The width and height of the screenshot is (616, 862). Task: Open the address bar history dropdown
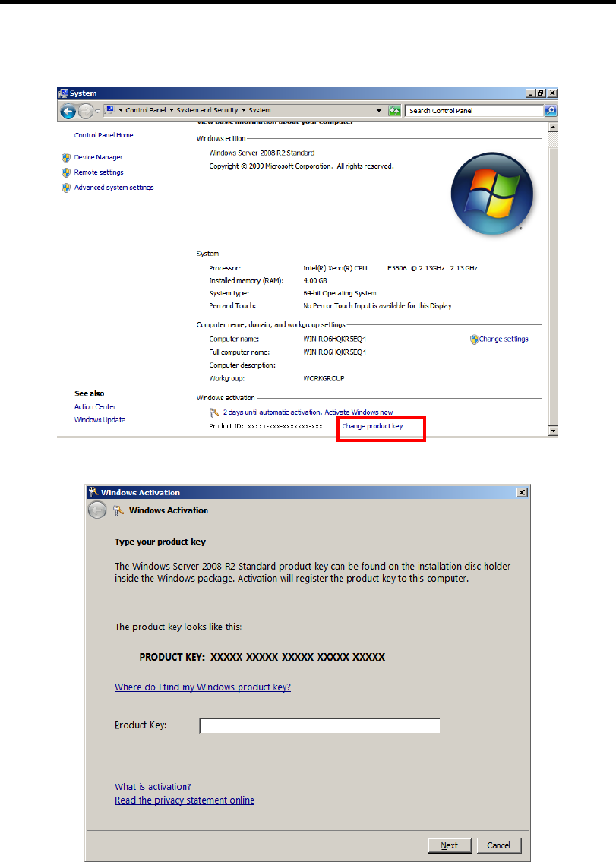(x=379, y=110)
